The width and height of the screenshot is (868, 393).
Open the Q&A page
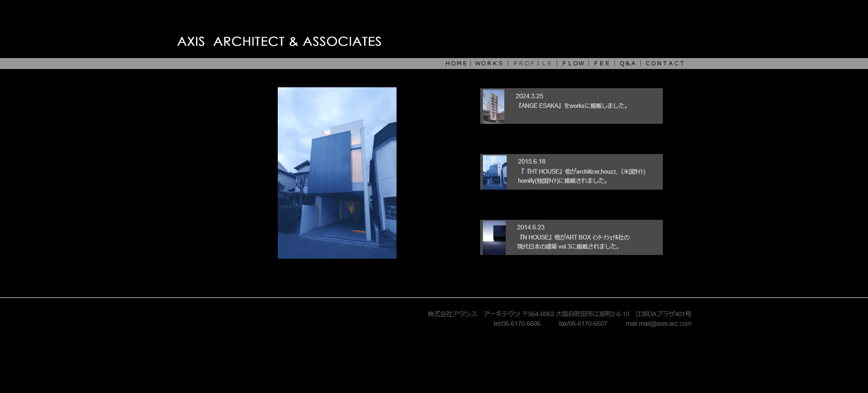coord(628,64)
